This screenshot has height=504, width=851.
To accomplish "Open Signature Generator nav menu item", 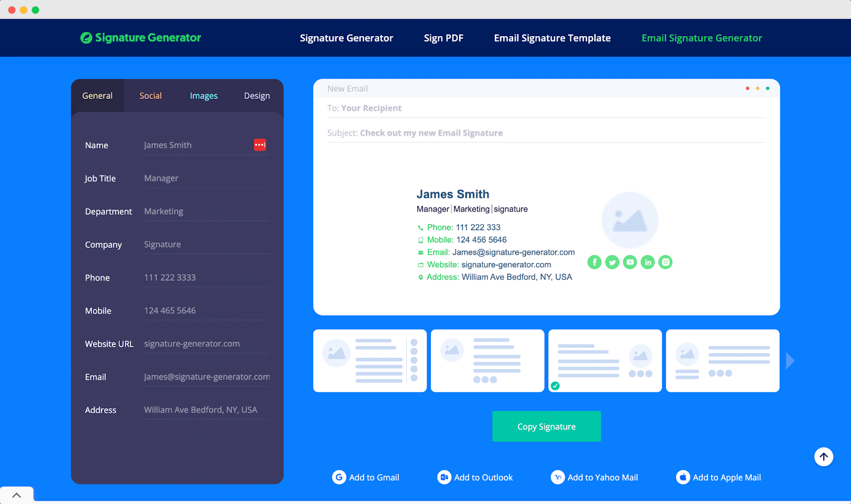I will (x=346, y=38).
